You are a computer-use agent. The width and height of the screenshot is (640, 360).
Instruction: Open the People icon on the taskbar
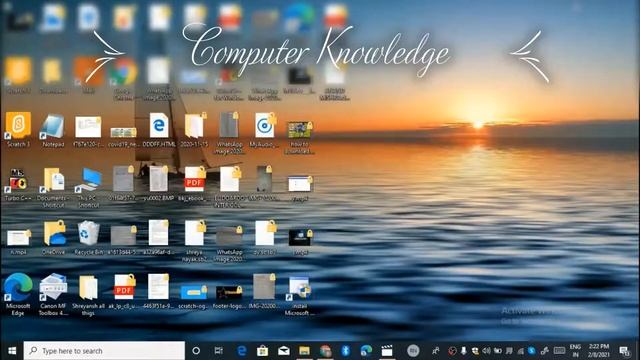(436, 351)
